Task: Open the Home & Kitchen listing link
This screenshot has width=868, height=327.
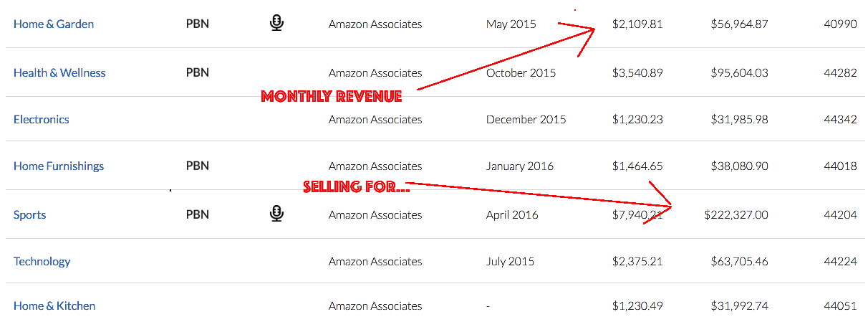Action: tap(54, 305)
